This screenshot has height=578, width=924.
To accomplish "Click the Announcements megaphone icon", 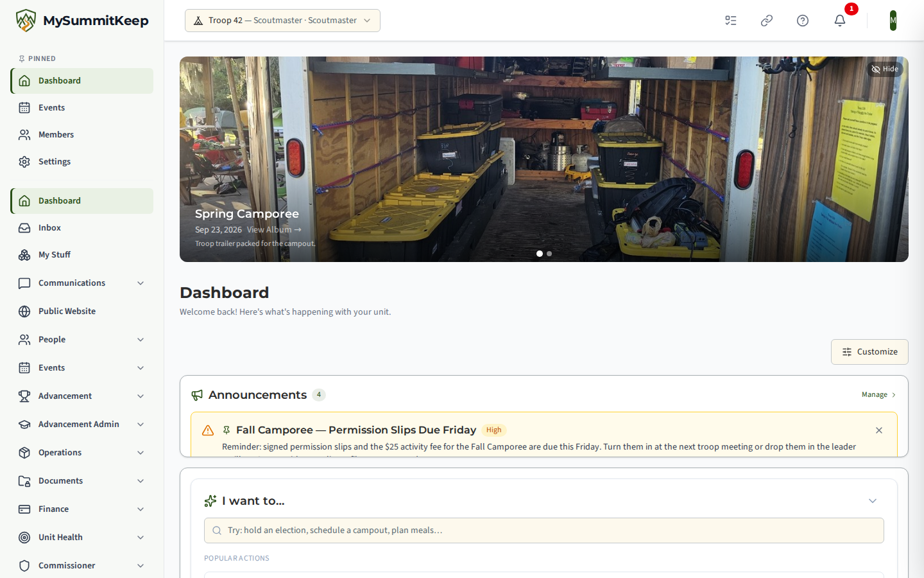I will click(197, 395).
